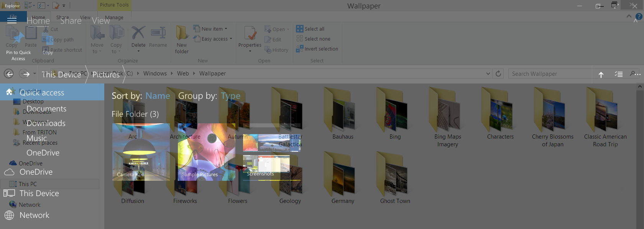The height and width of the screenshot is (229, 644).
Task: Click the Edit command in Open group
Action: 273,39
